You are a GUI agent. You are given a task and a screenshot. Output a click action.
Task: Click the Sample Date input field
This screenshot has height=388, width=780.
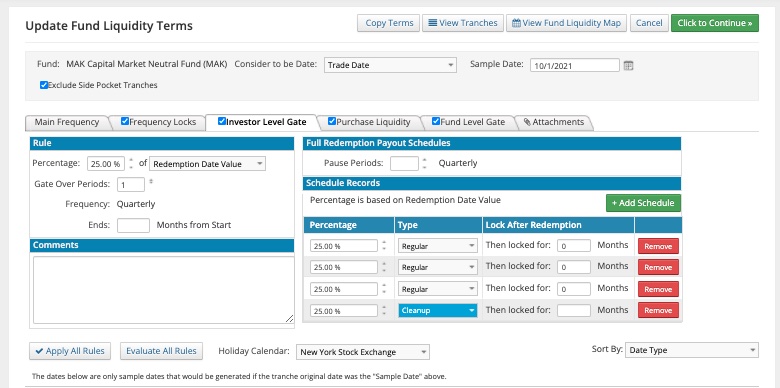tap(575, 65)
